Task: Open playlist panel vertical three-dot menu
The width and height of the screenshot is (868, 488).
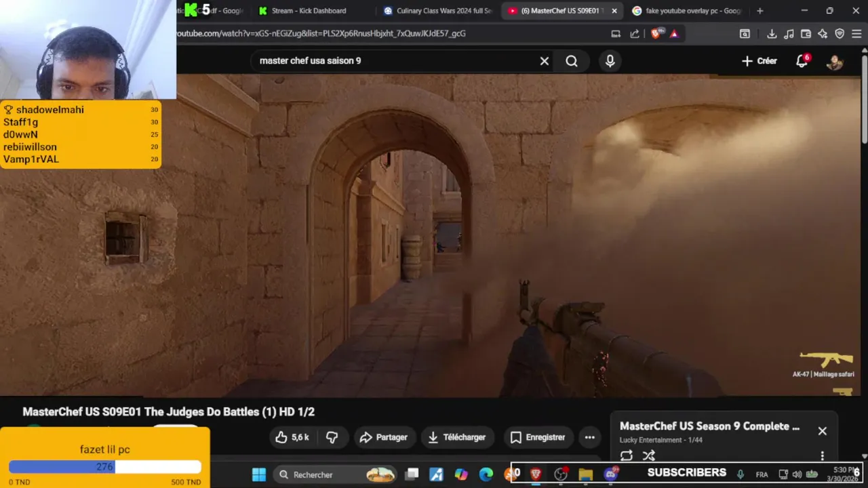Action: 822,455
